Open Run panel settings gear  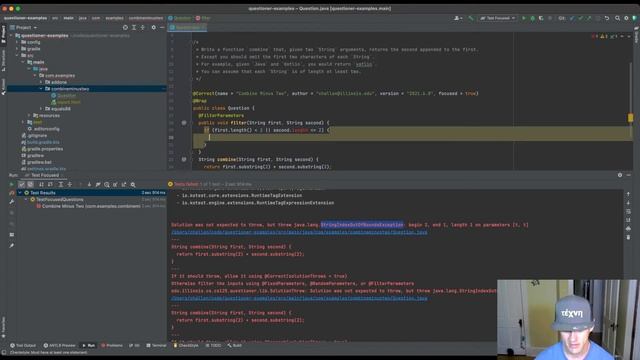point(620,175)
